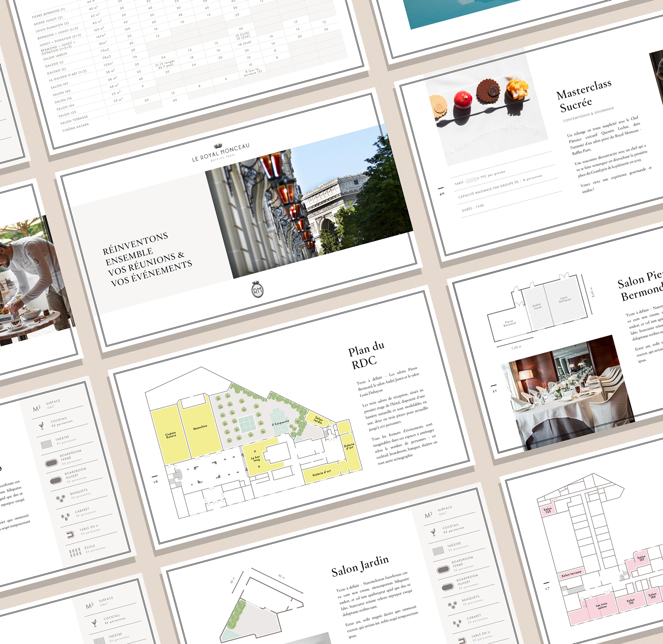This screenshot has width=663, height=644.
Task: Click the Cinéma Katara area on the floor plan
Action: (x=171, y=435)
